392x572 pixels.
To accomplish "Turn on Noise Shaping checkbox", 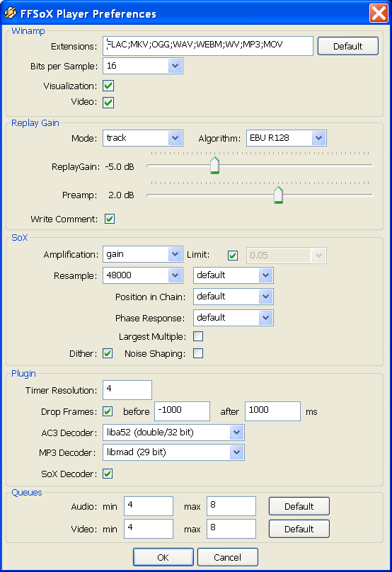I will (198, 353).
